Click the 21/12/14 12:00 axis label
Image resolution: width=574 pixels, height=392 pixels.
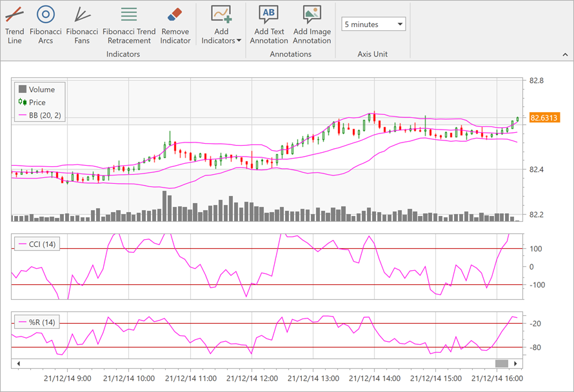pos(252,378)
